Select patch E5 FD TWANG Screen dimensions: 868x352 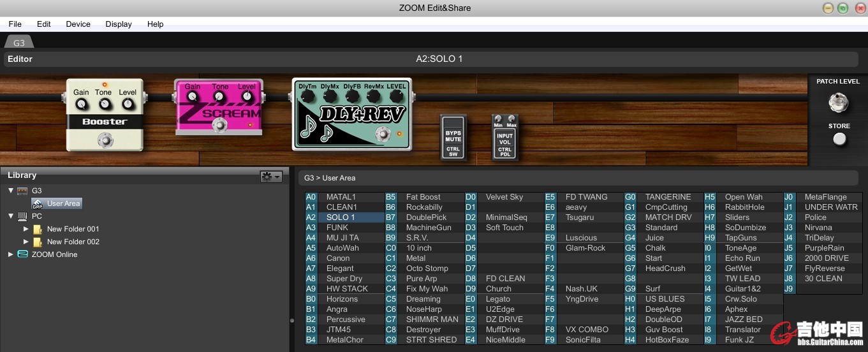click(584, 197)
